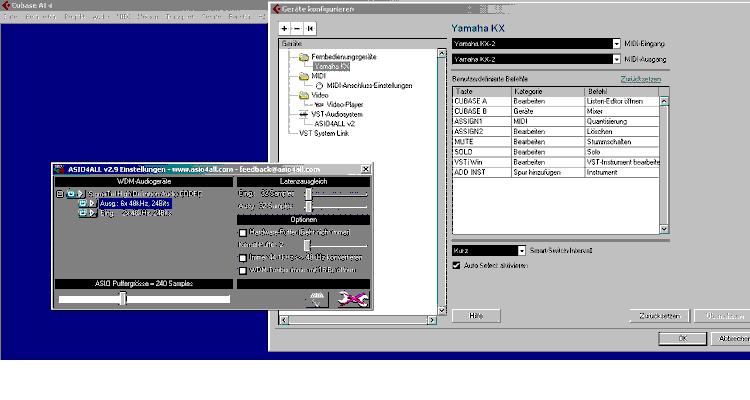The image size is (750, 400).
Task: Select MIDI-Anschluss-Einstellungen tree item
Action: pos(369,86)
